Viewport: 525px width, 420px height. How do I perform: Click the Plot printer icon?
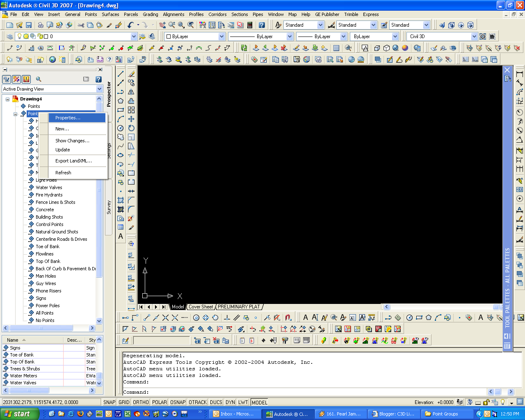(41, 25)
